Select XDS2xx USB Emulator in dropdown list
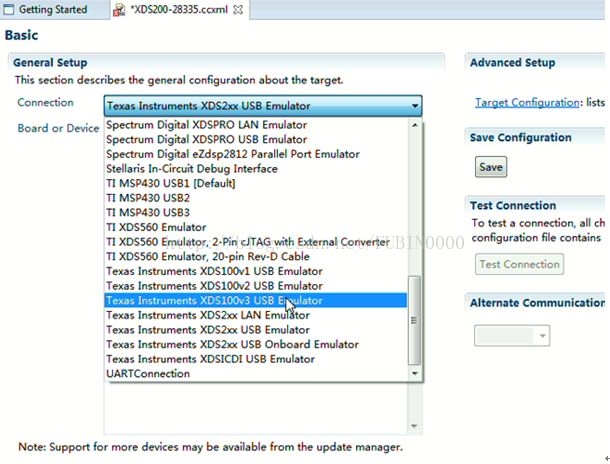This screenshot has width=610, height=464. tap(256, 330)
